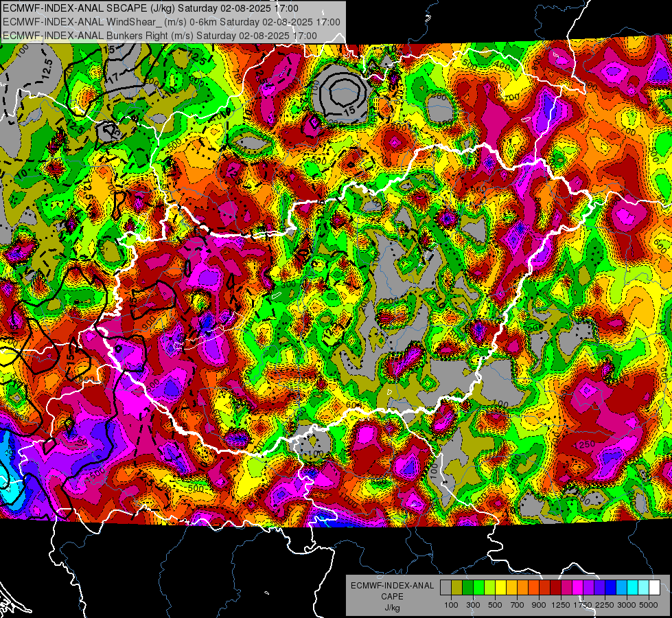Viewport: 672px width, 618px height.
Task: Select the brick red legend swatch
Action: click(x=545, y=588)
